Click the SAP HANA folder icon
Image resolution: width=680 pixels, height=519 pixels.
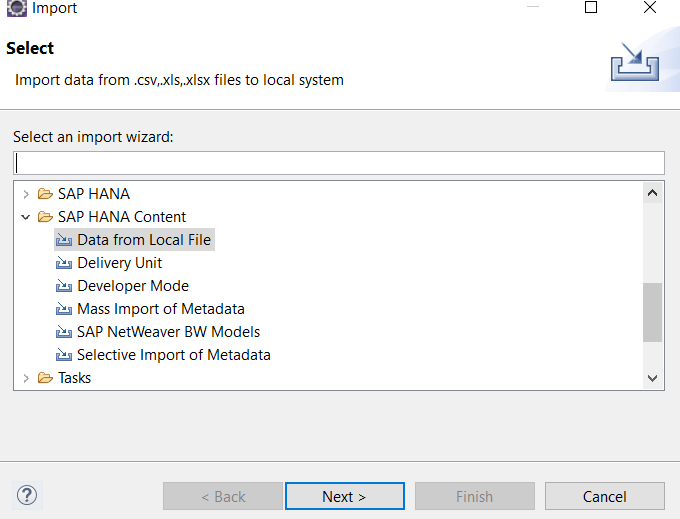[x=45, y=193]
